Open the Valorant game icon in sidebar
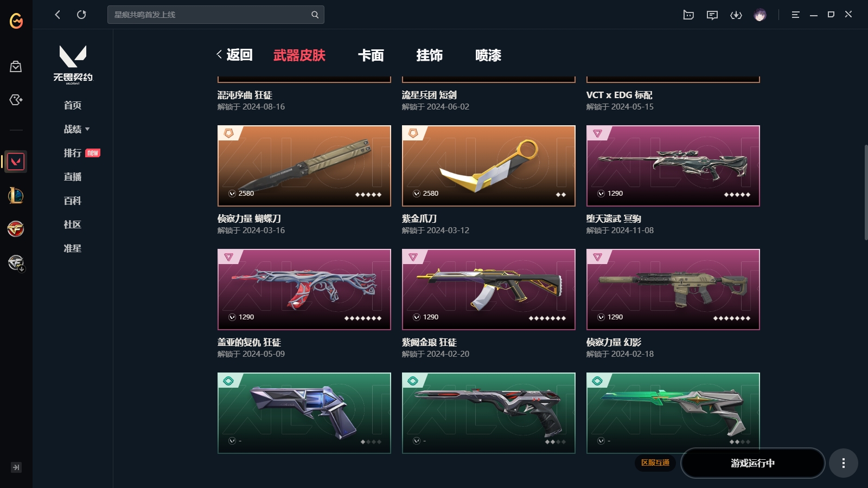Image resolution: width=868 pixels, height=488 pixels. coord(16,162)
